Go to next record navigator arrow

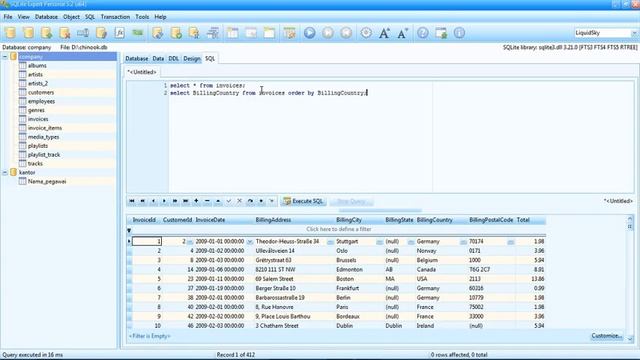tap(164, 201)
